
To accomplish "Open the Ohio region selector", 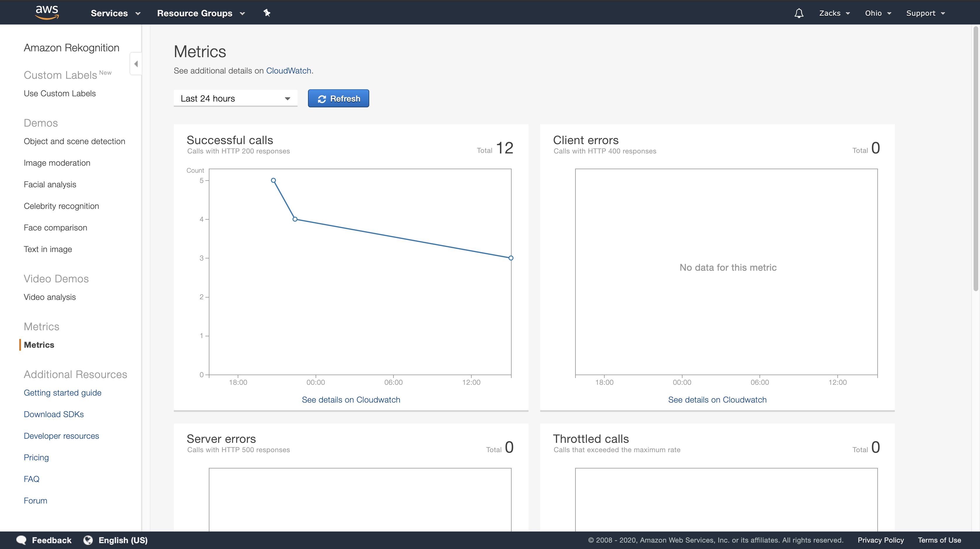I will click(x=878, y=13).
